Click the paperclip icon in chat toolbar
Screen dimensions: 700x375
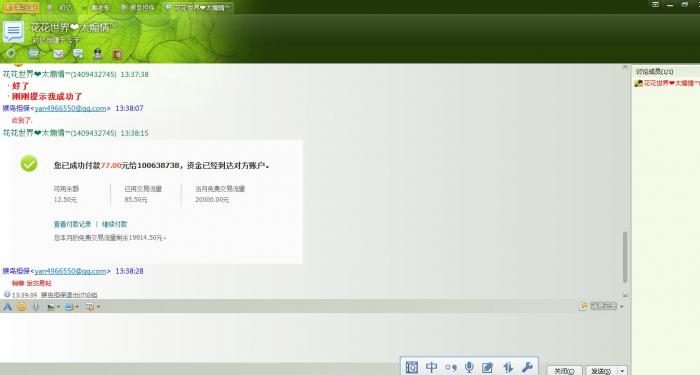(36, 307)
